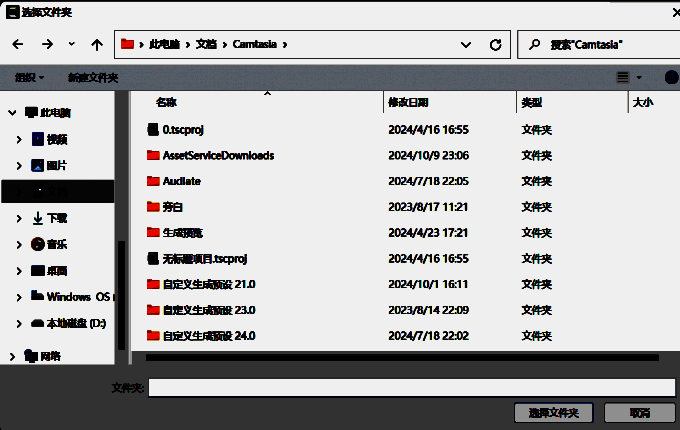
Task: Click the Back navigation arrow
Action: 17,44
